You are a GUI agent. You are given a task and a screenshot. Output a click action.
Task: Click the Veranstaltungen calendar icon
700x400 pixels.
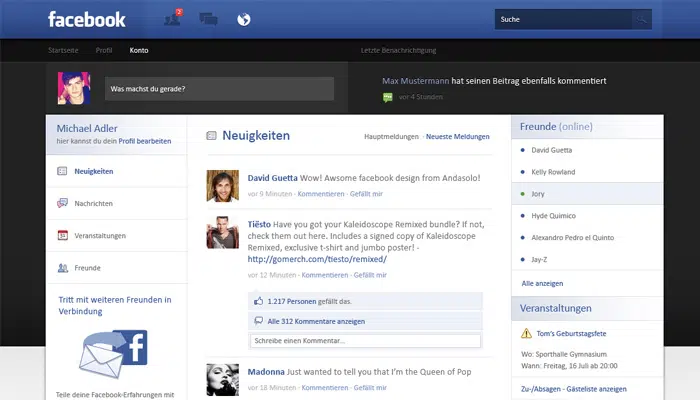[x=63, y=235]
